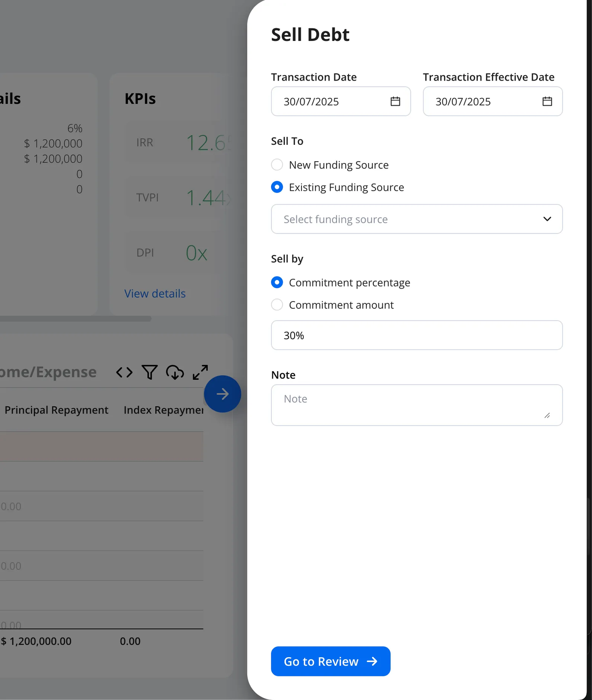Click the blue round arrow button

click(x=223, y=394)
